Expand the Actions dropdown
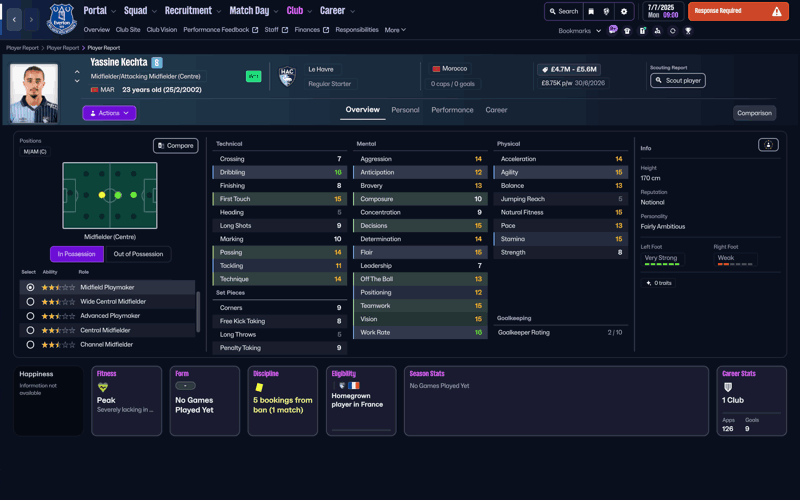Image resolution: width=800 pixels, height=500 pixels. click(x=109, y=113)
